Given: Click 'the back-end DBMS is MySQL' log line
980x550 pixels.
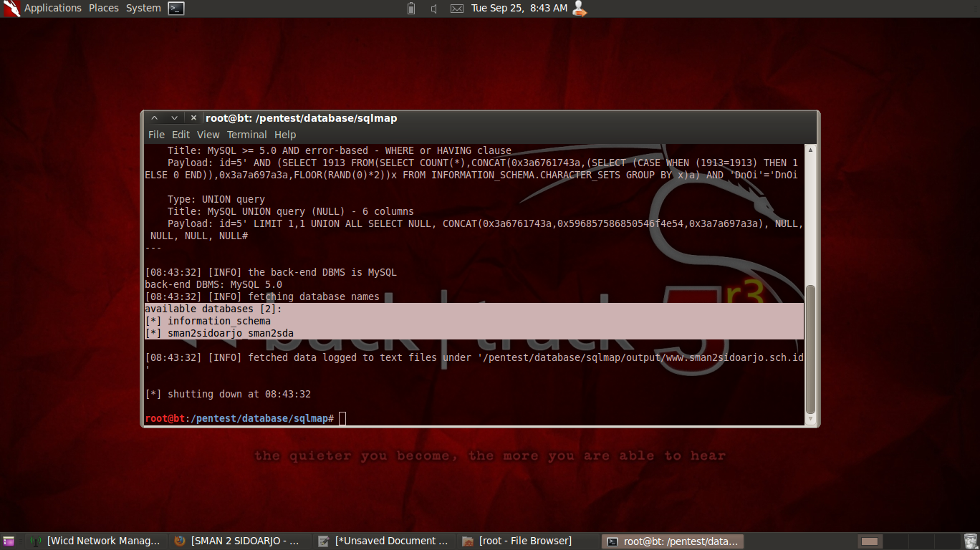Looking at the screenshot, I should click(271, 272).
